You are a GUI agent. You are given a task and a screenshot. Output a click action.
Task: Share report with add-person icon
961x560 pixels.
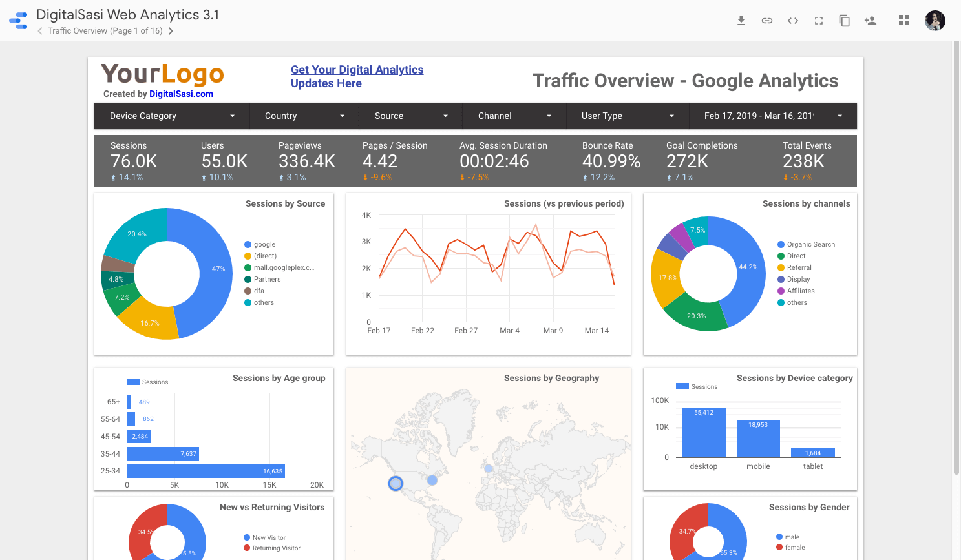point(871,21)
